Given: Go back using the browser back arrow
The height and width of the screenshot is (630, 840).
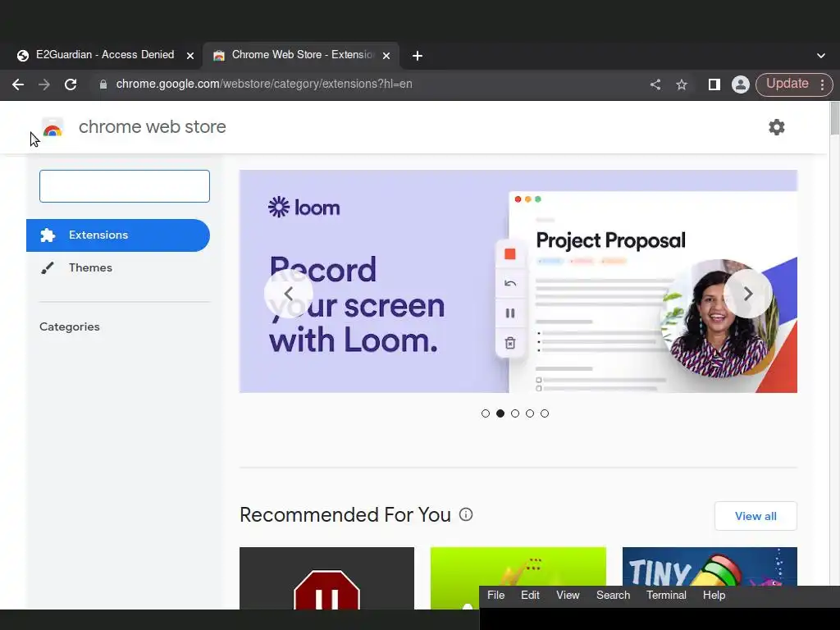Looking at the screenshot, I should click(x=18, y=84).
